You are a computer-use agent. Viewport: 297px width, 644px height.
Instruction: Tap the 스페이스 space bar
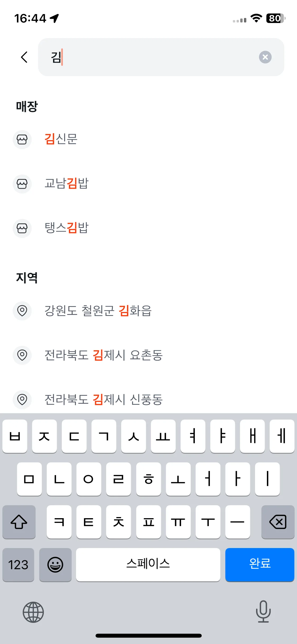[148, 565]
